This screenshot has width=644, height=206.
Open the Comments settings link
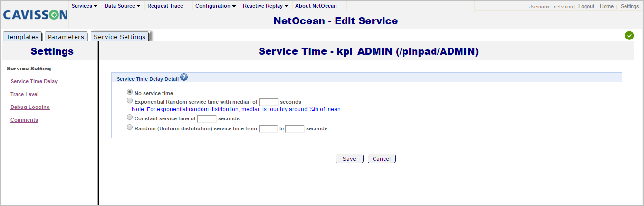24,120
